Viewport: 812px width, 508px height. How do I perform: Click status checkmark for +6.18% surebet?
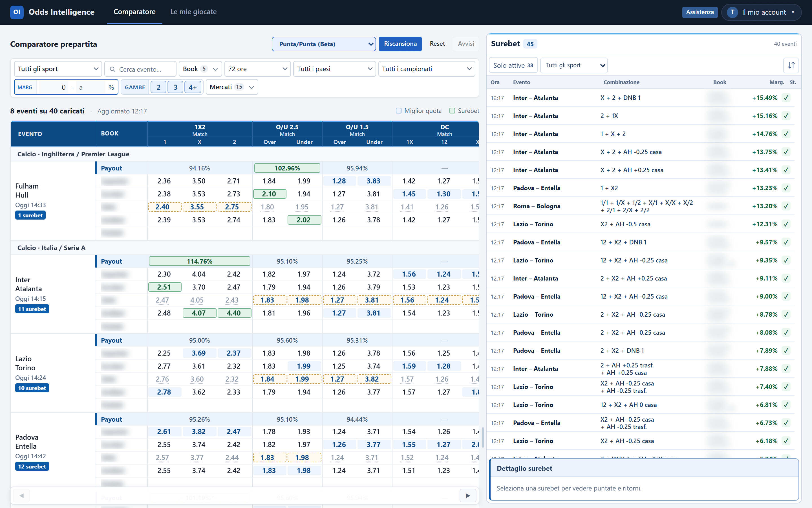click(786, 441)
